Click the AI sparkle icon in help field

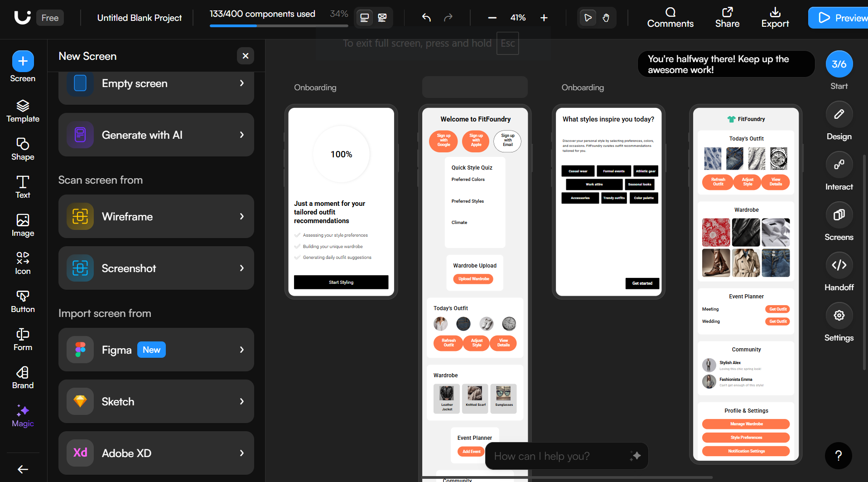[635, 456]
